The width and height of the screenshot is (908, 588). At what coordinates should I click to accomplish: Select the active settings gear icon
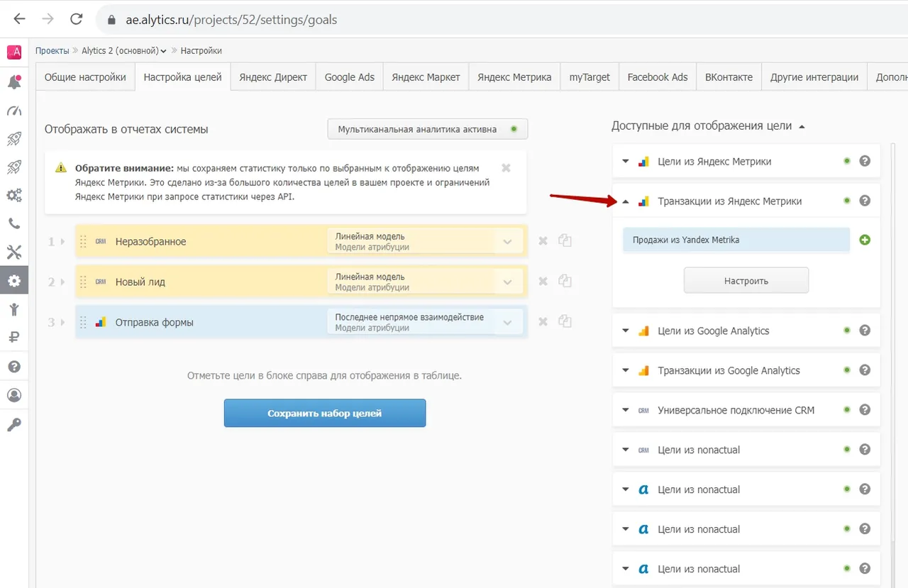click(14, 280)
